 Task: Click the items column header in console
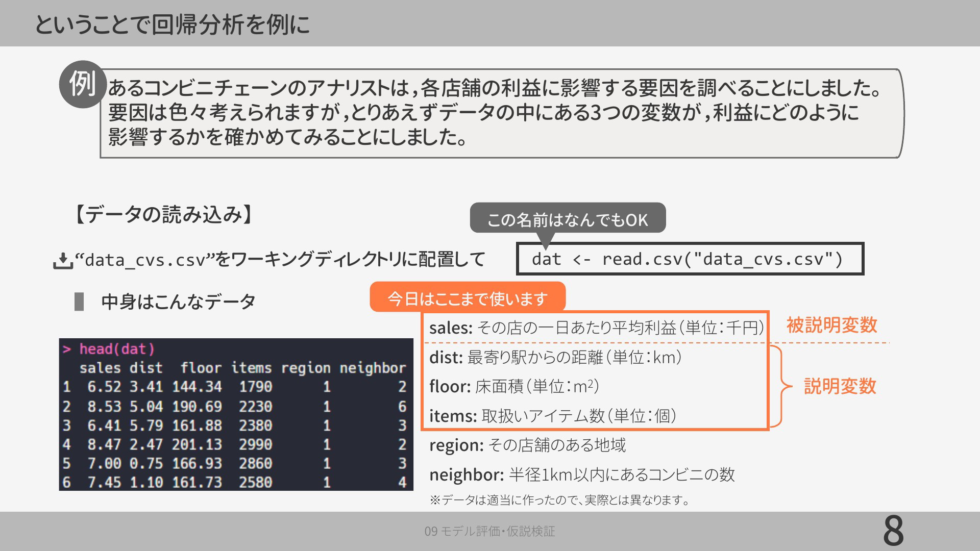pyautogui.click(x=251, y=368)
